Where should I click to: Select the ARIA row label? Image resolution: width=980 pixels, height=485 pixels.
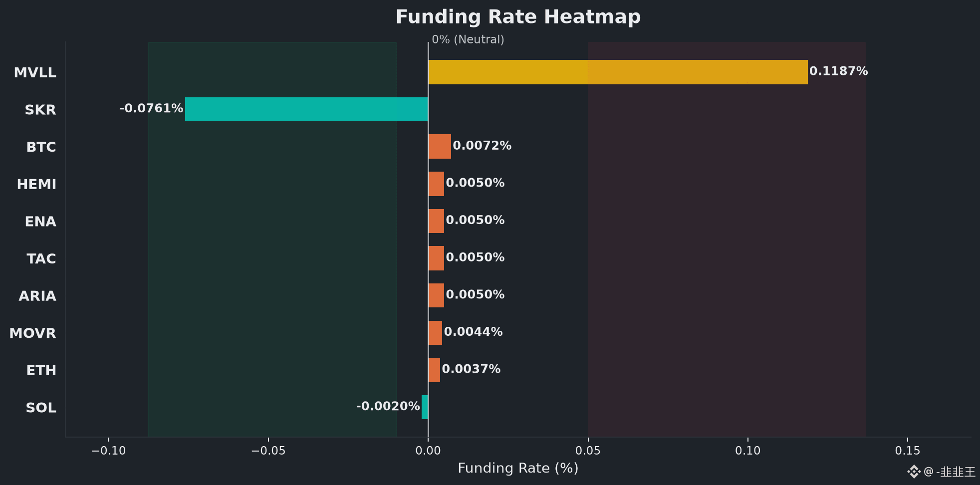click(37, 296)
